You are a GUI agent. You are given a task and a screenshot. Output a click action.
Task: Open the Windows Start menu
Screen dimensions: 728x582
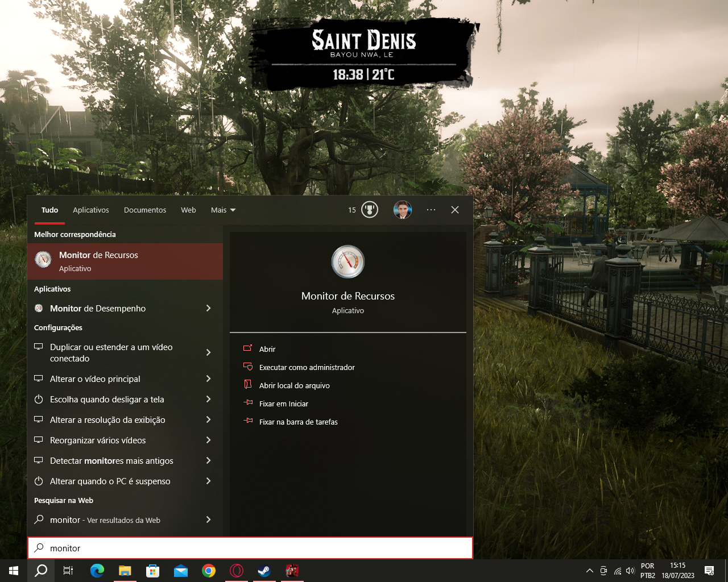tap(14, 571)
